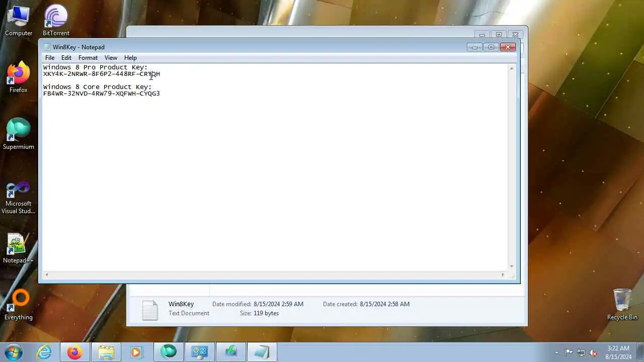Open the Help menu in Notepad
Screen dimensions: 644x362
[130, 58]
